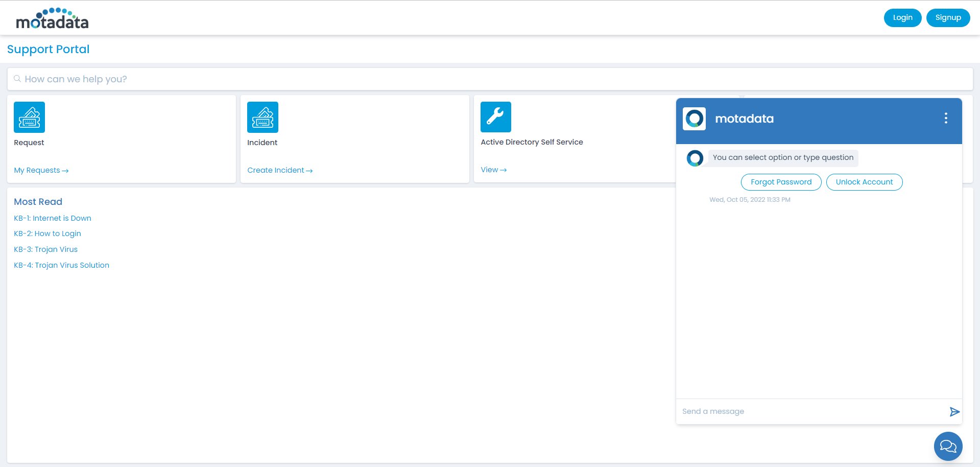Screen dimensions: 980x467
Task: Open article KB-1: Internet is Down
Action: click(53, 218)
